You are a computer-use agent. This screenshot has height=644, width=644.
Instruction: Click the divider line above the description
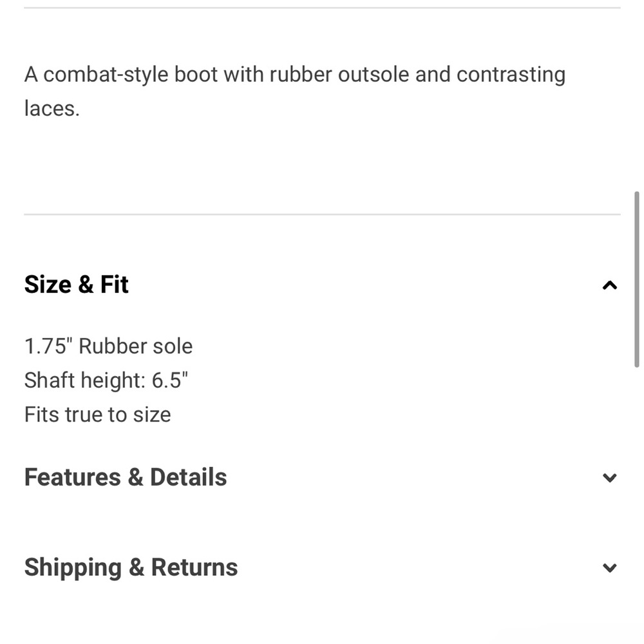pos(322,8)
